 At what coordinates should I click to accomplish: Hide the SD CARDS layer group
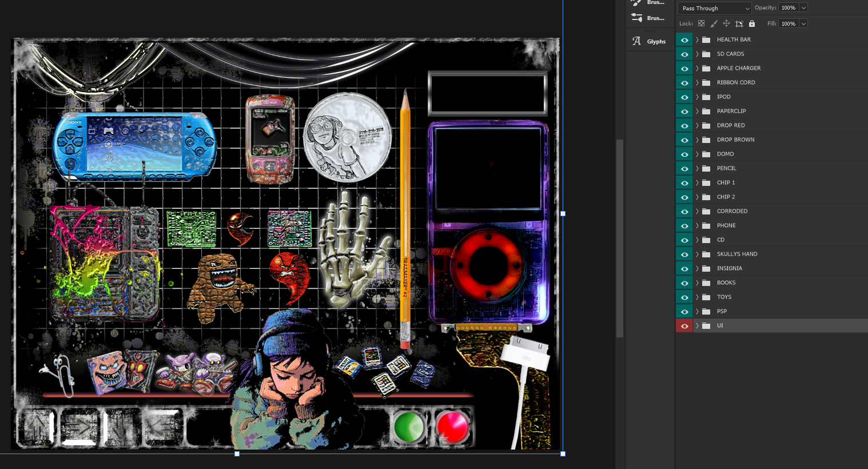tap(684, 54)
